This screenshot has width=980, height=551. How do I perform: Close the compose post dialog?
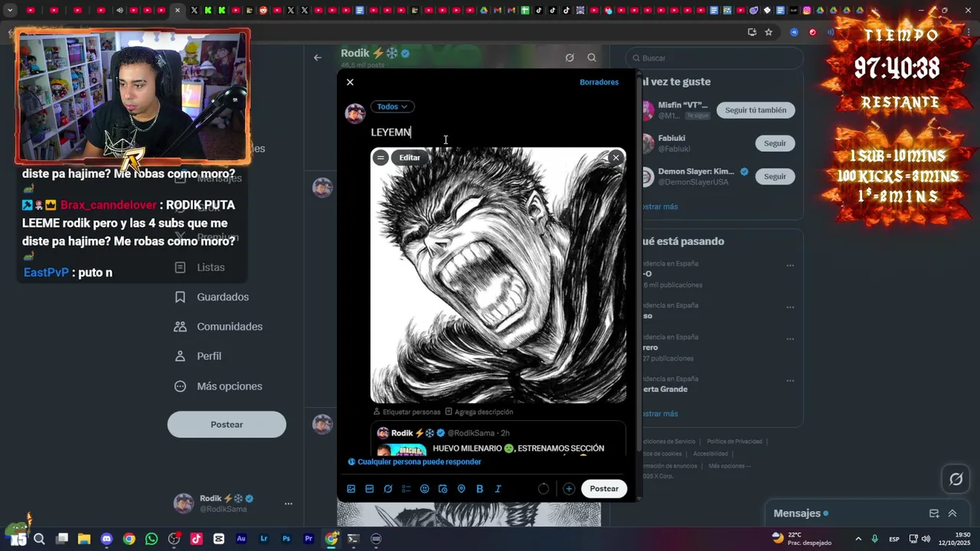(x=350, y=82)
